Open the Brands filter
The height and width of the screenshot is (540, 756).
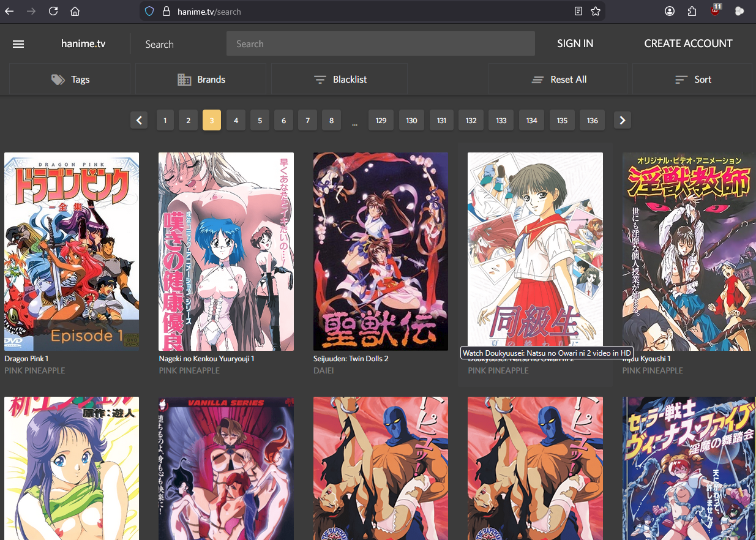(x=201, y=80)
